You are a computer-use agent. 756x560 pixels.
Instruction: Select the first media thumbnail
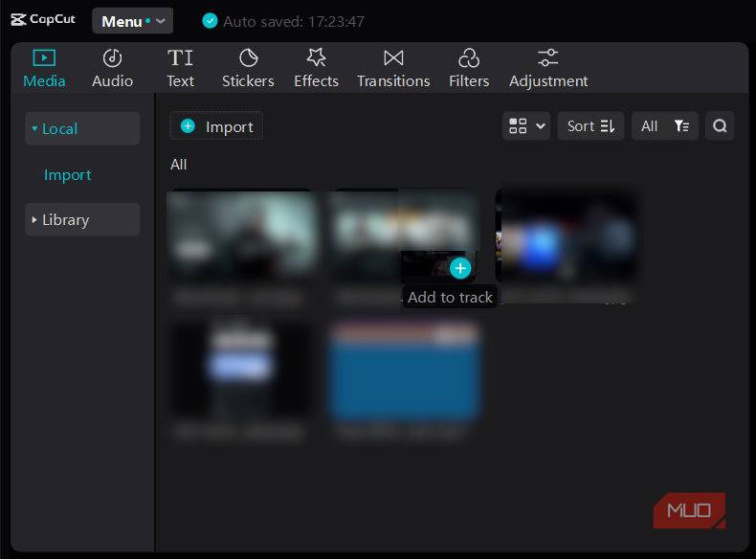[x=242, y=234]
